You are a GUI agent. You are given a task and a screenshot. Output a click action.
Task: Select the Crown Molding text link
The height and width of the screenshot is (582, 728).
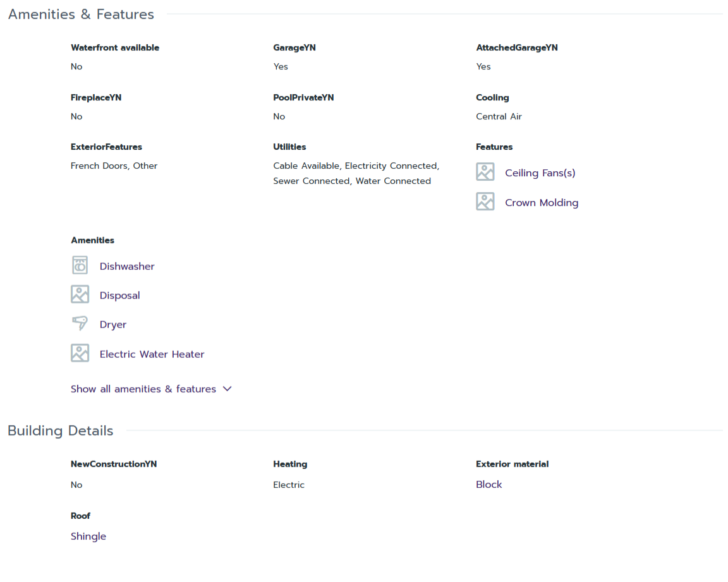(542, 203)
